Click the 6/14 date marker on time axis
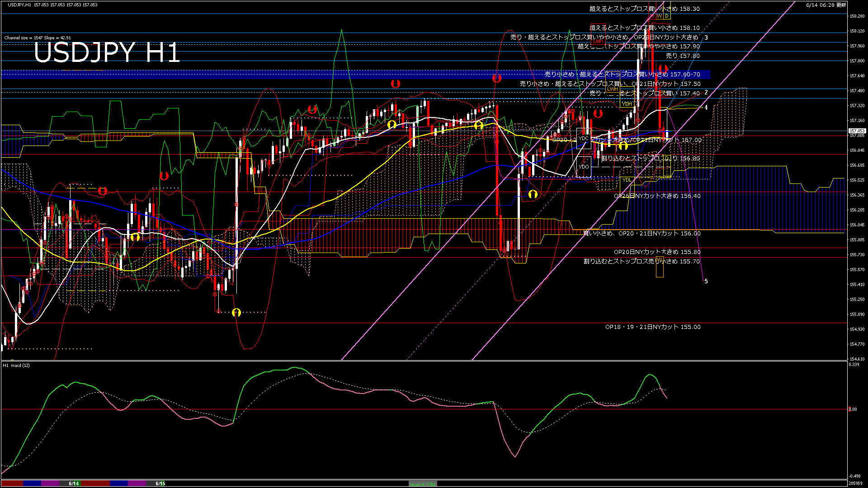This screenshot has width=868, height=488. click(74, 483)
